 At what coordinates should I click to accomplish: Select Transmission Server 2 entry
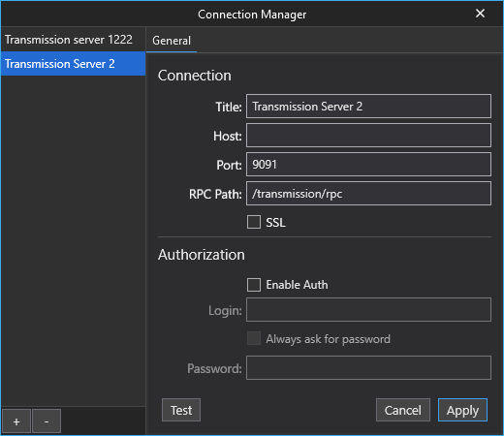tap(74, 64)
